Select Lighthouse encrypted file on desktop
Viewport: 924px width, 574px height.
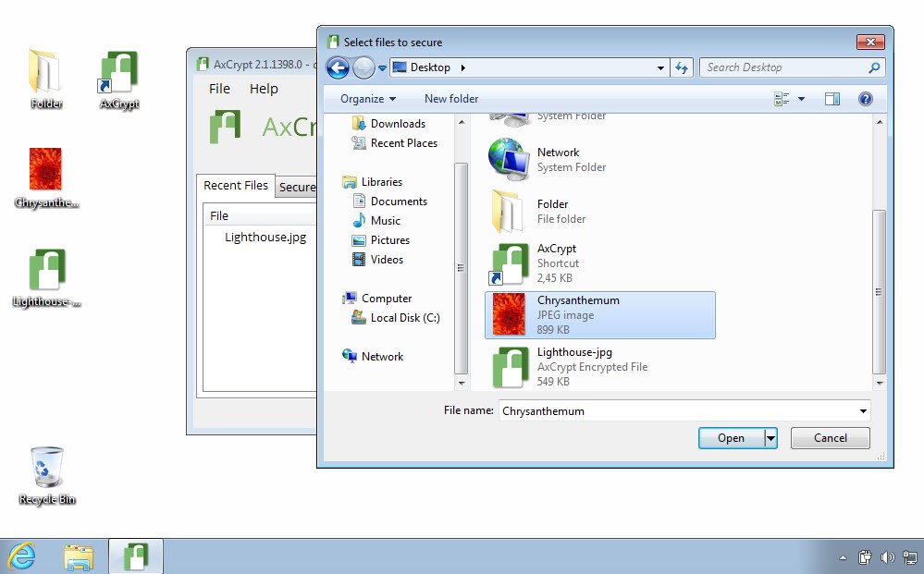coord(46,278)
